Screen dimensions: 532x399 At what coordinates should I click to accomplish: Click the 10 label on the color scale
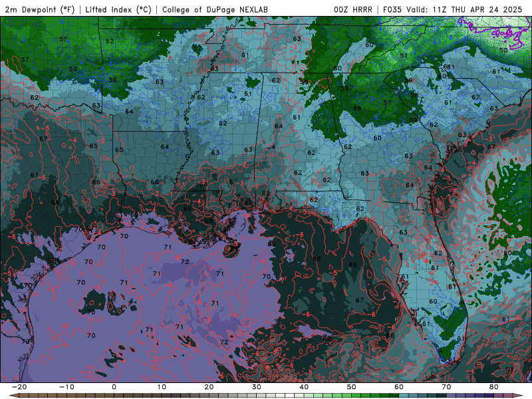point(162,387)
